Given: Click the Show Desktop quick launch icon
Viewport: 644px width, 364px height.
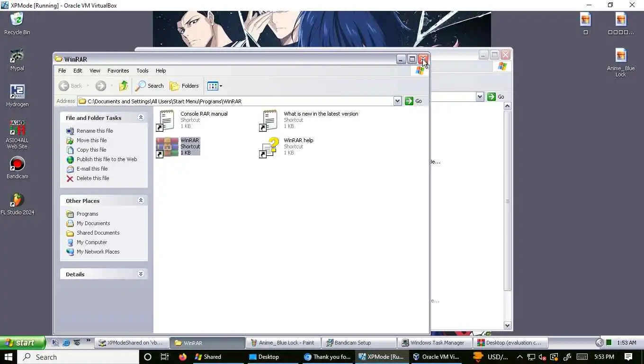Looking at the screenshot, I should point(55,343).
